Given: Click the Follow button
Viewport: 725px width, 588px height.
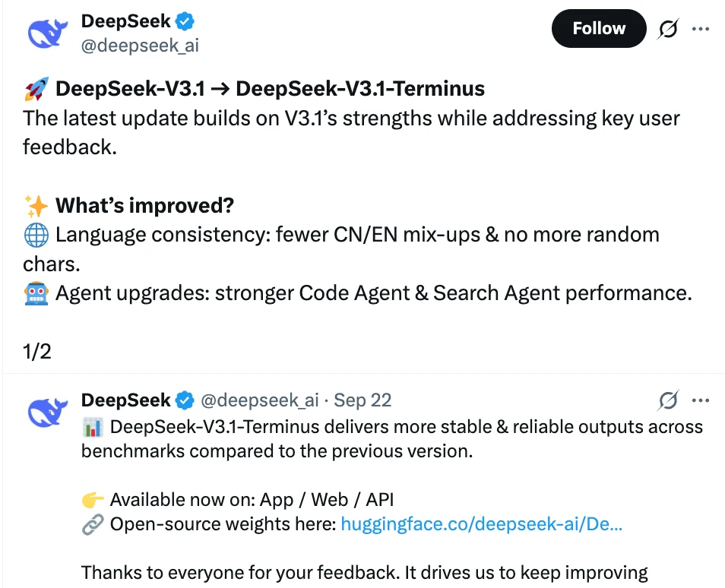Looking at the screenshot, I should [x=599, y=30].
